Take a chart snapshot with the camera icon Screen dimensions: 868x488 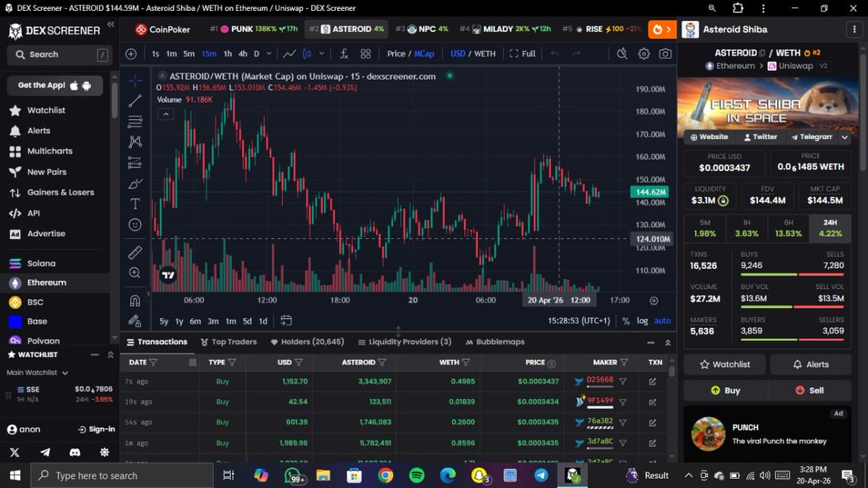666,54
